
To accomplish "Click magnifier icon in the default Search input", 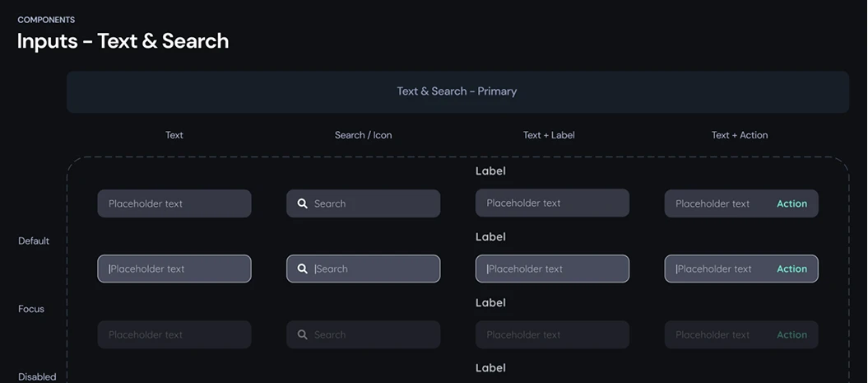I will point(302,203).
